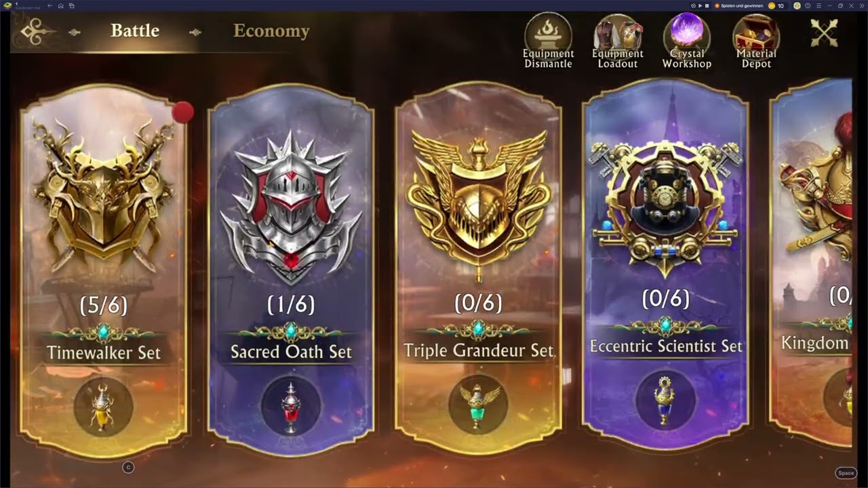Image resolution: width=868 pixels, height=488 pixels.
Task: Click the red notification dot on Timewalker
Action: [x=182, y=113]
